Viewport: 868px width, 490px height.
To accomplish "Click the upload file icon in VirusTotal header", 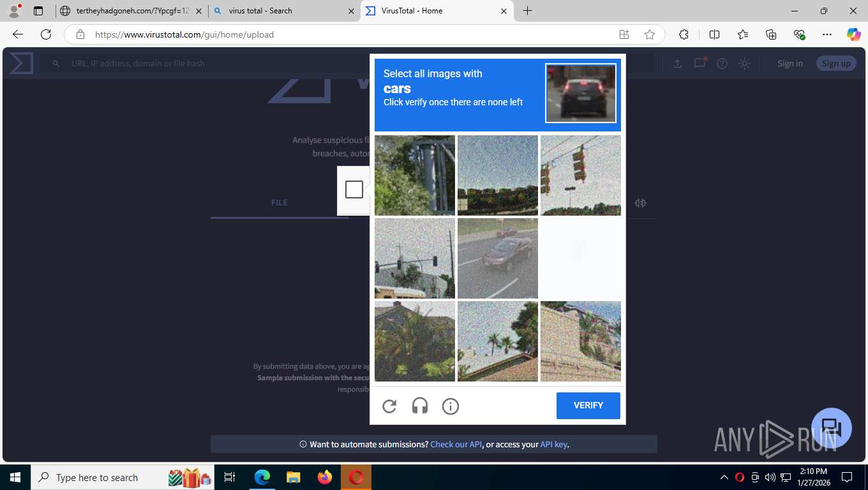I will coord(677,63).
